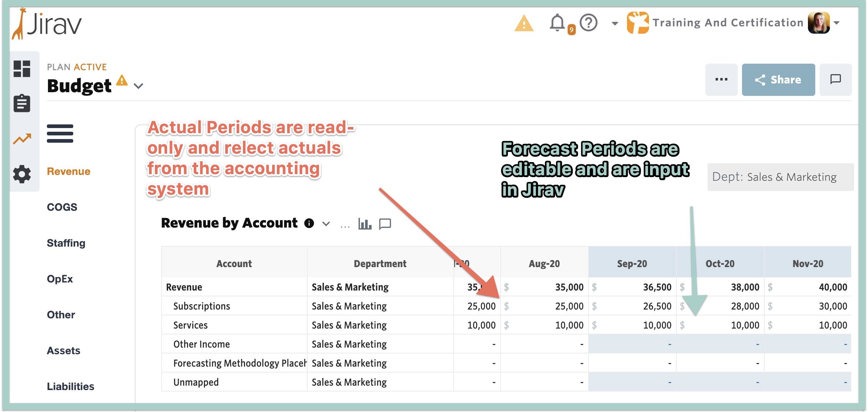
Task: Click Revenue Sep-20 total 36,500
Action: [x=632, y=287]
